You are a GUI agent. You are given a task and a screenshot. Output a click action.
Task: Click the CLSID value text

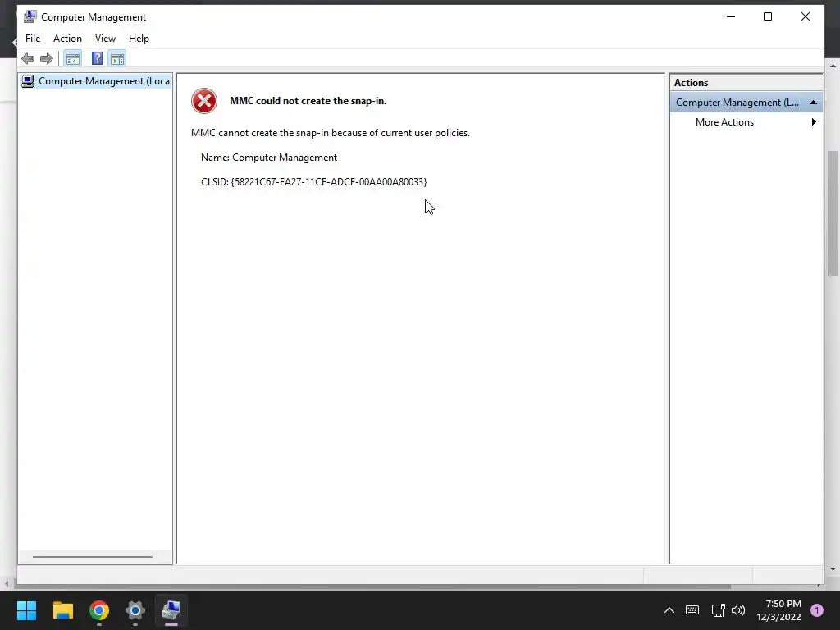pos(329,182)
